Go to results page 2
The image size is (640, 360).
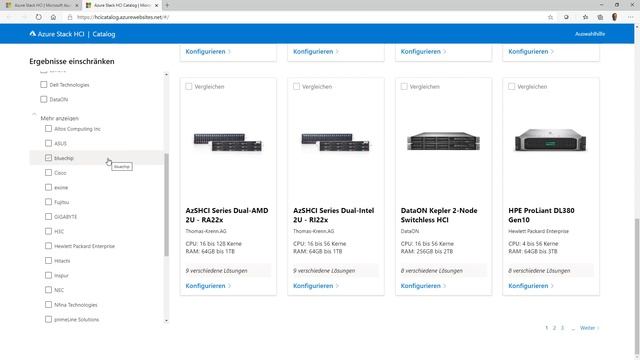click(554, 328)
